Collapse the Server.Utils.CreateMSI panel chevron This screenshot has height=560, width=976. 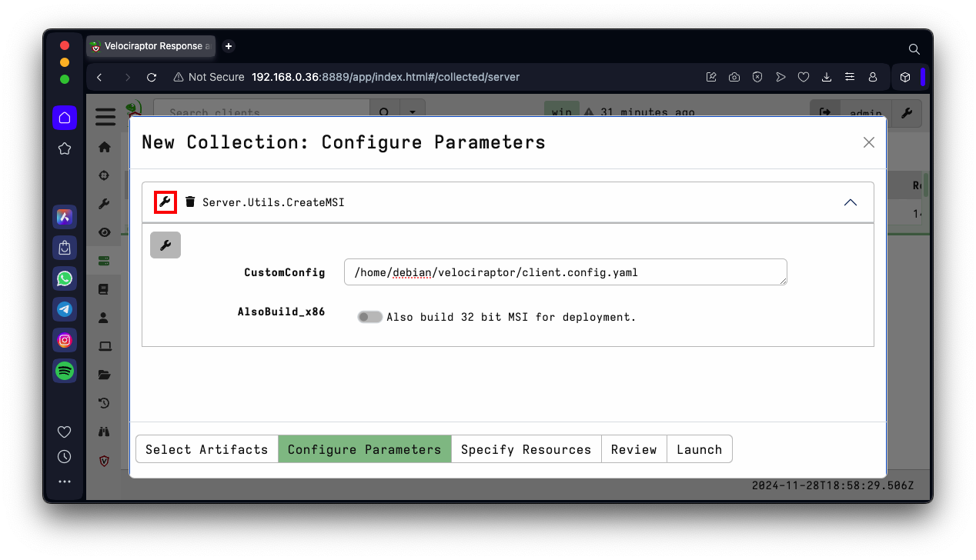[850, 202]
